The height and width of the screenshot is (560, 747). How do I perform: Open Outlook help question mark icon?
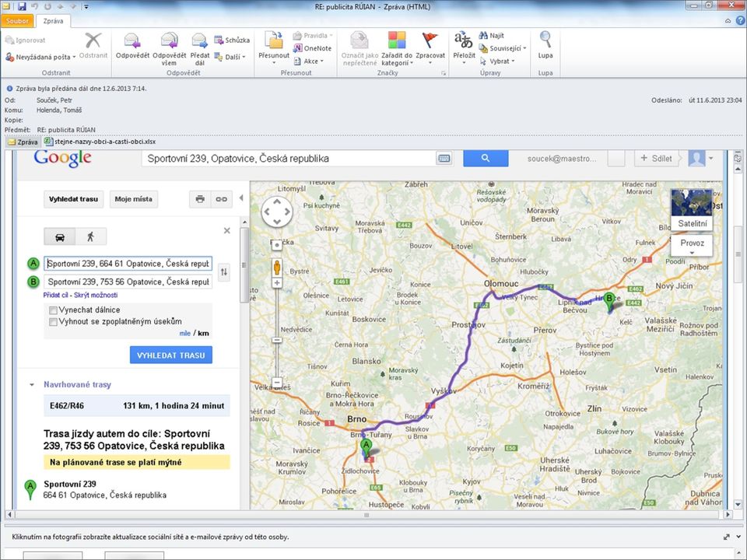click(x=740, y=20)
